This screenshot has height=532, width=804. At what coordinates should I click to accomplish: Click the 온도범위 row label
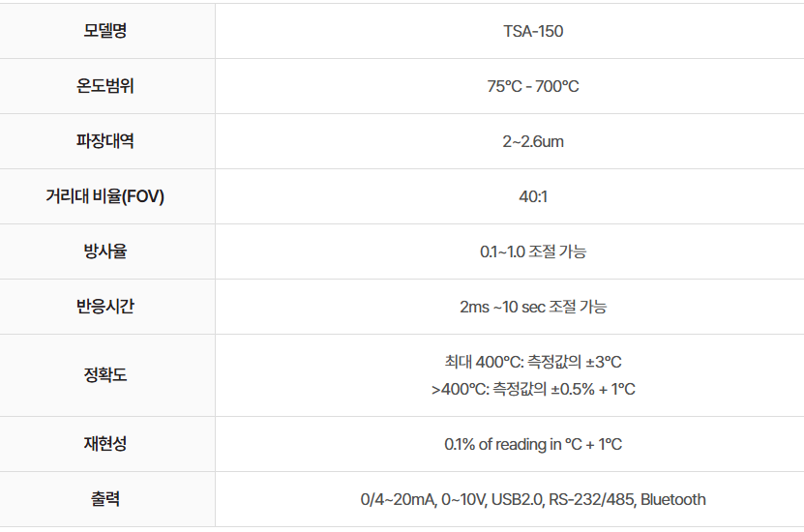(x=105, y=86)
